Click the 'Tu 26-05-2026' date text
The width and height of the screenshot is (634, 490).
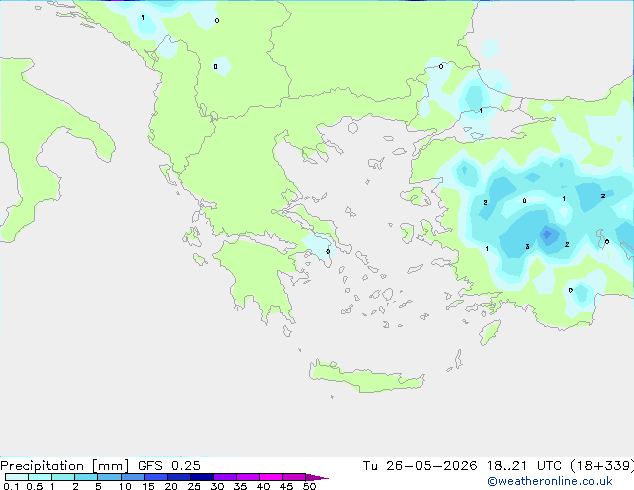coord(420,466)
